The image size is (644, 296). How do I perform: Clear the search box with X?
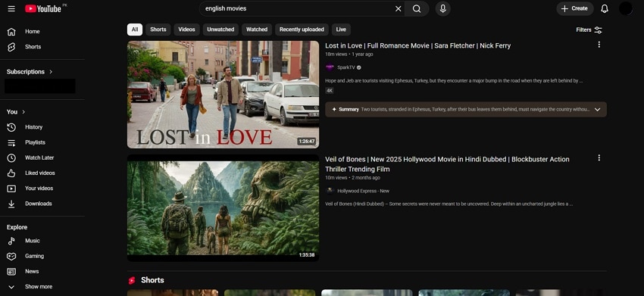click(398, 8)
